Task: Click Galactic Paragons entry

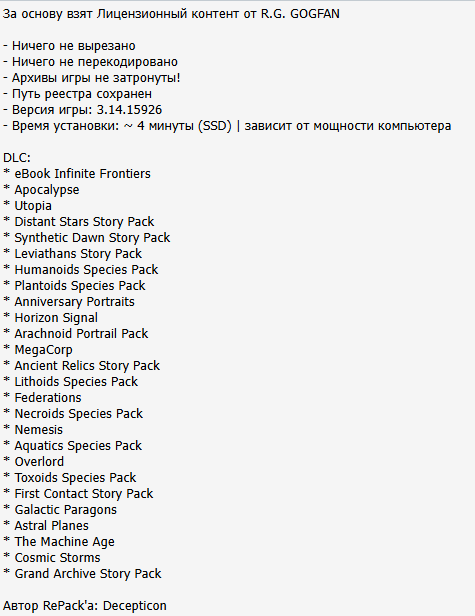Action: tap(66, 510)
